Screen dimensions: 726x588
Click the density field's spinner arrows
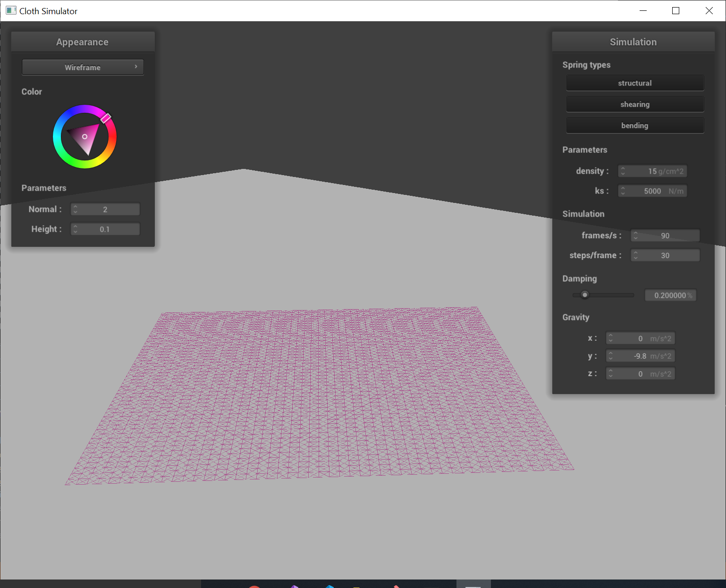(x=623, y=171)
